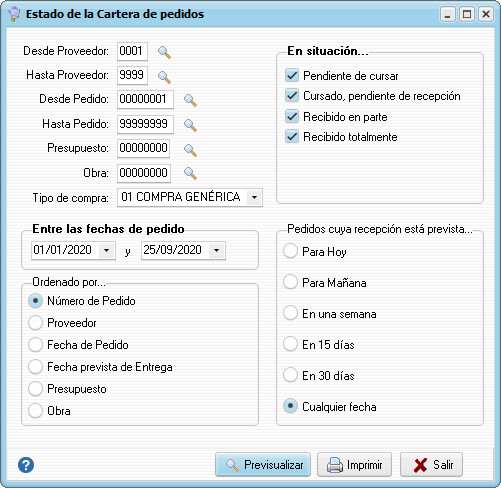Image resolution: width=501 pixels, height=488 pixels.
Task: Select Proveedor sort option
Action: [x=35, y=323]
